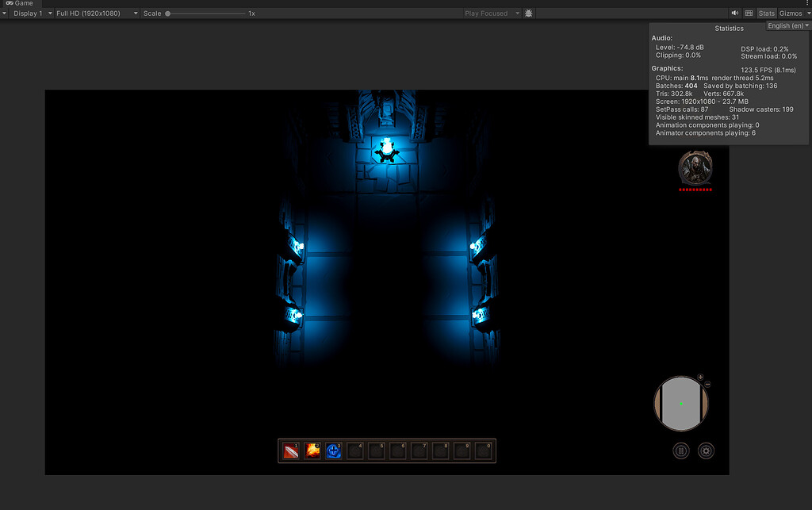Click the minimap circle at bottom right
Image resolution: width=812 pixels, height=510 pixels.
[x=680, y=403]
